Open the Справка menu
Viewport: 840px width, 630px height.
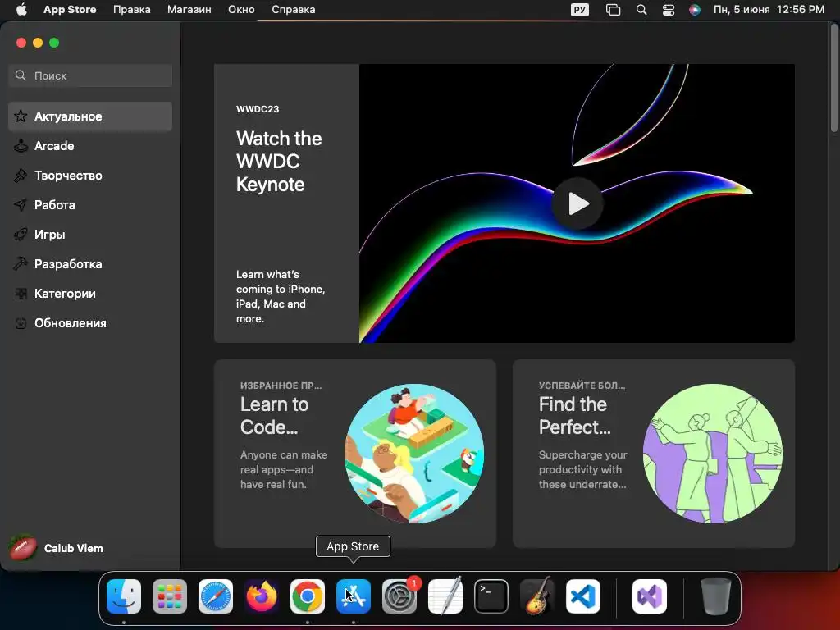293,9
